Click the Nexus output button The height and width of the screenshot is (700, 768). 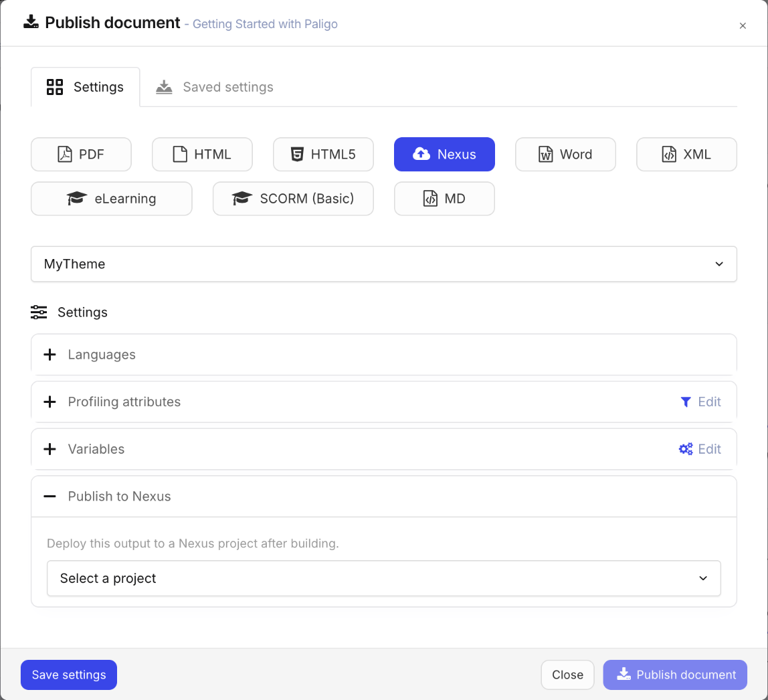[x=444, y=155]
